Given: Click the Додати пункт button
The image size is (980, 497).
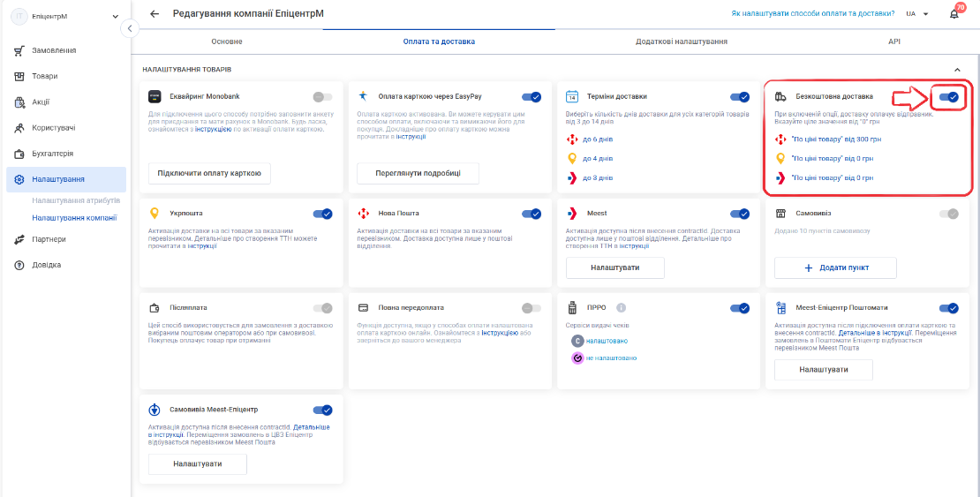Looking at the screenshot, I should click(x=835, y=267).
